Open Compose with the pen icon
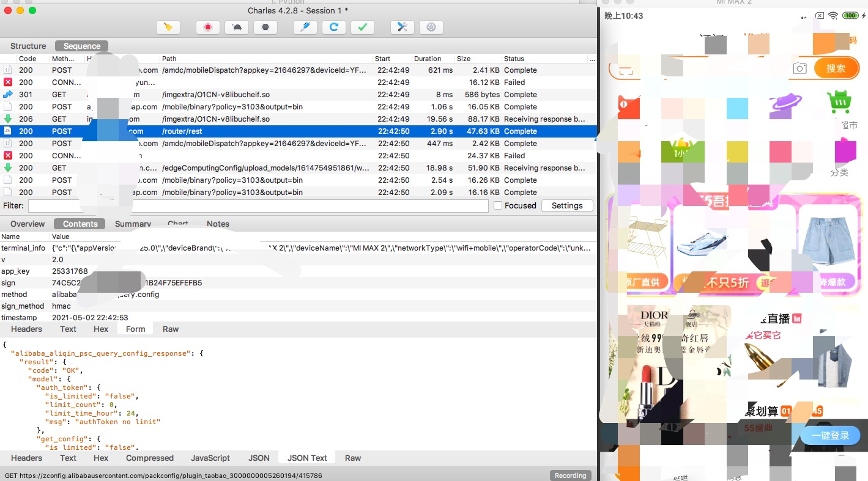 [305, 27]
